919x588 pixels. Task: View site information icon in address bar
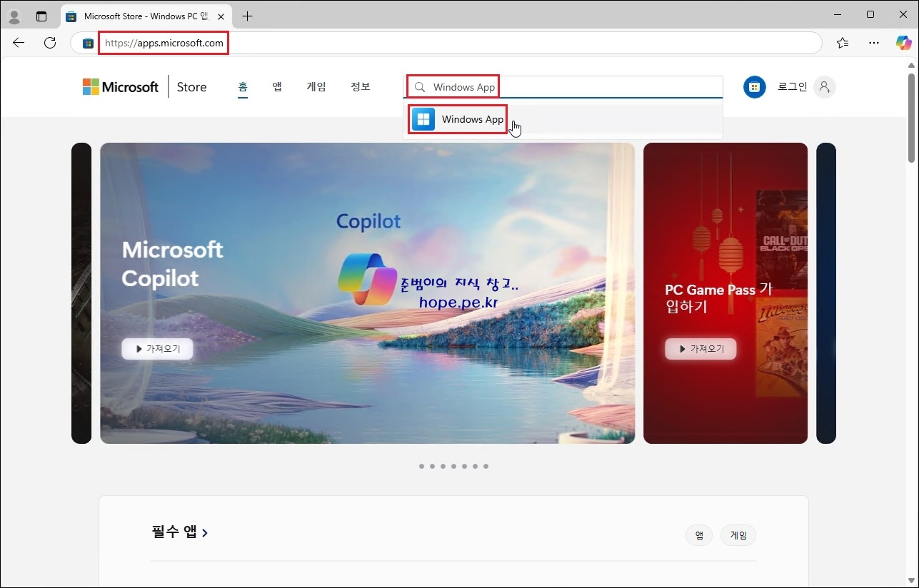coord(88,43)
